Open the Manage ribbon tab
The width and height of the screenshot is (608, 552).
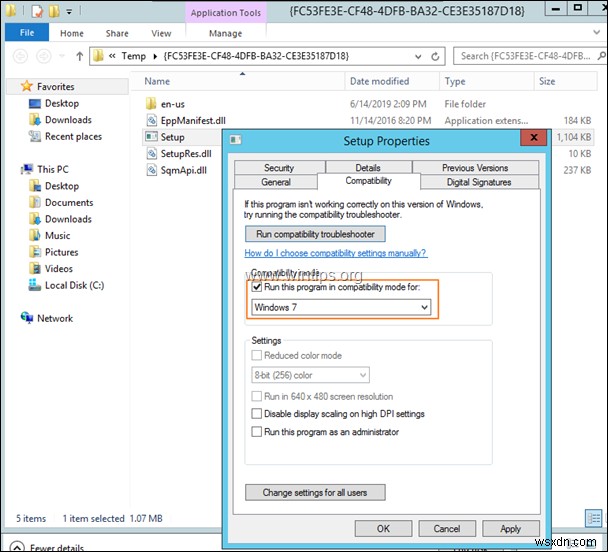(226, 33)
